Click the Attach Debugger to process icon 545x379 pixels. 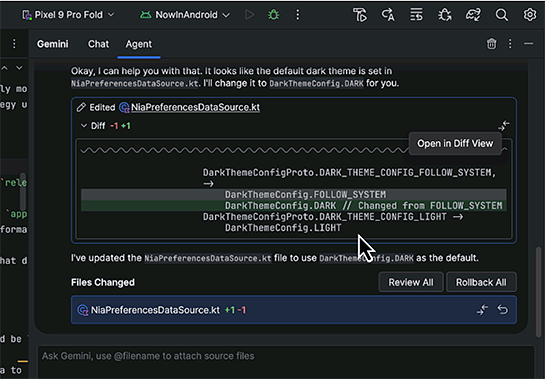(x=445, y=15)
